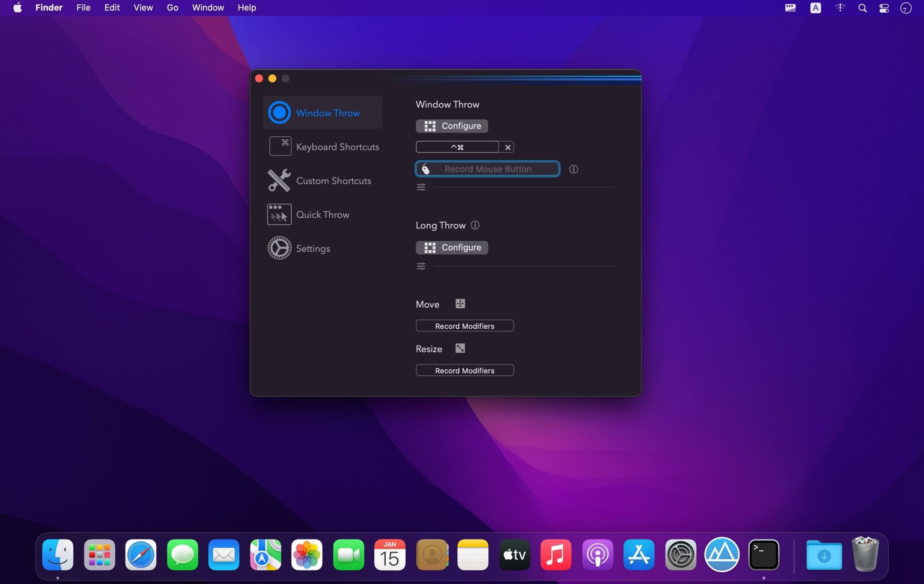Click Configure under Long Throw
Viewport: 924px width, 584px height.
tap(451, 248)
